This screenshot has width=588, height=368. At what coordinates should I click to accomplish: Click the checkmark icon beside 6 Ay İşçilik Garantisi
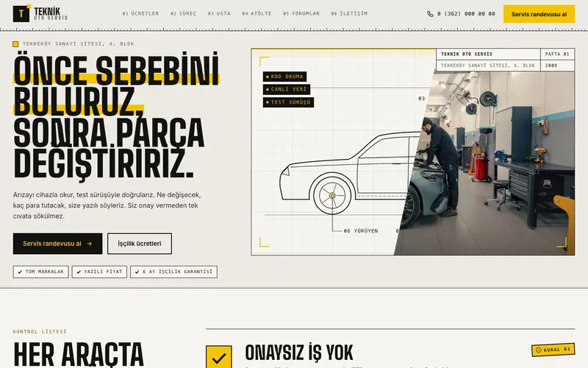pos(137,272)
